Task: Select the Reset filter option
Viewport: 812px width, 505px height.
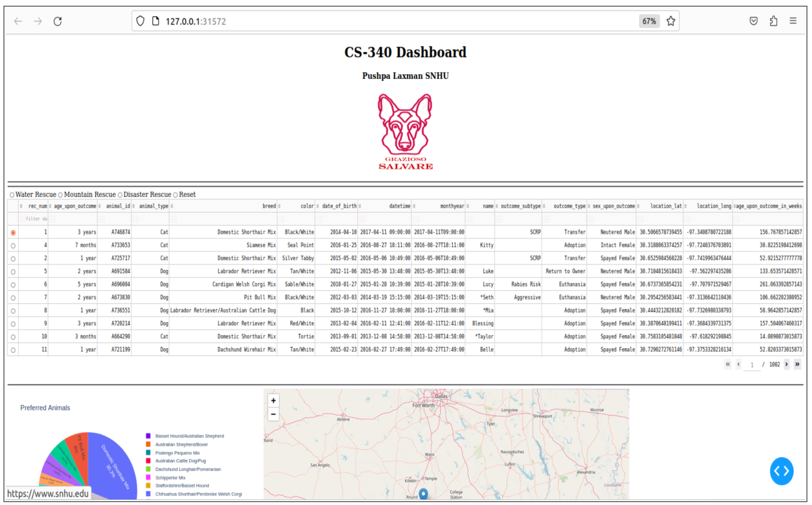Action: pyautogui.click(x=175, y=195)
